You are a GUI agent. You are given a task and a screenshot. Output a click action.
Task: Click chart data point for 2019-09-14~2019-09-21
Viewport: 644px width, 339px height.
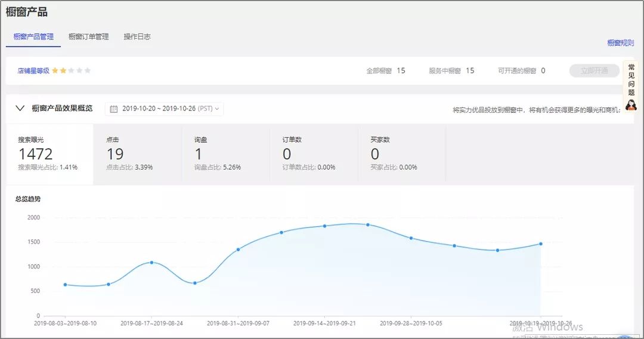click(325, 226)
